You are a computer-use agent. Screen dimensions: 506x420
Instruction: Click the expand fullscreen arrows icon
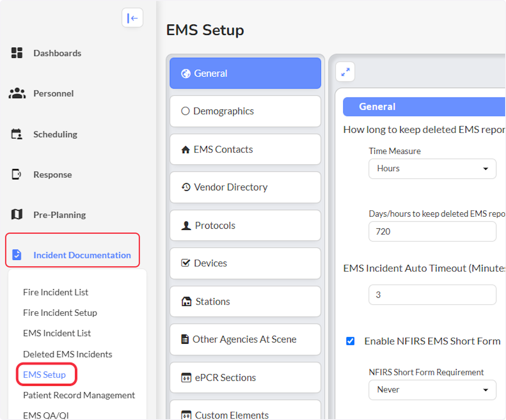click(345, 72)
